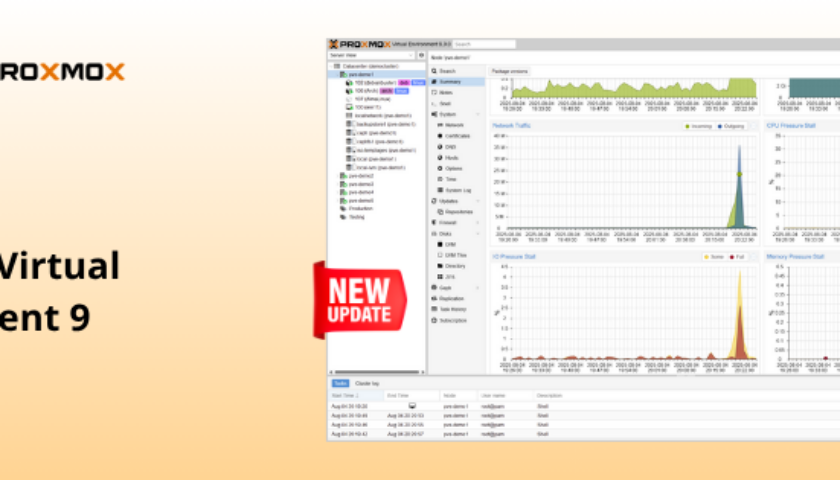Open the Server View dropdown

(x=371, y=55)
